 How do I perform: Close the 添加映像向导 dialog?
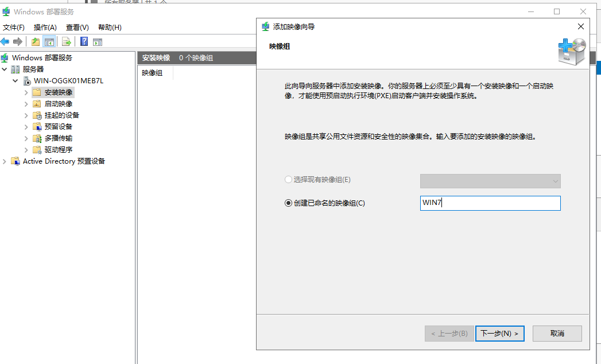click(x=581, y=26)
